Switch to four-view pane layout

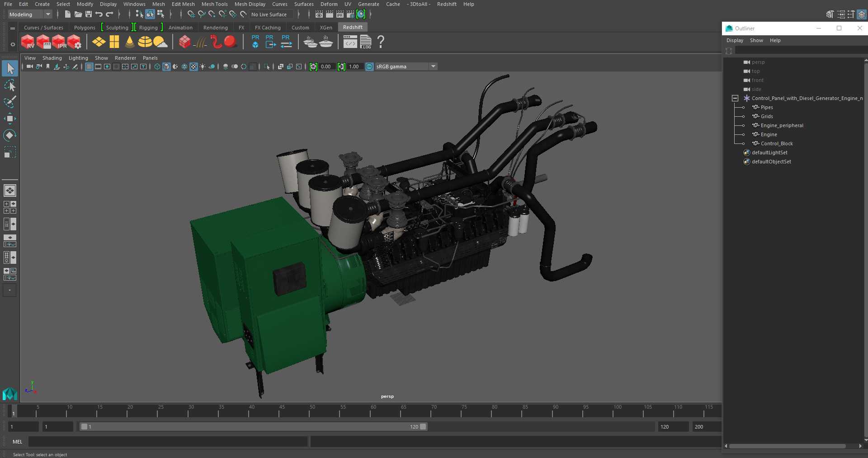[x=10, y=207]
